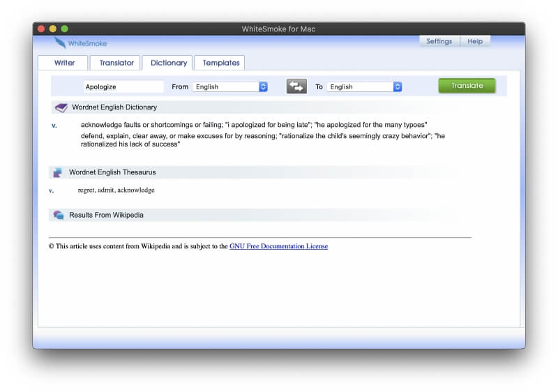558x392 pixels.
Task: Open the To language dropdown
Action: 364,86
